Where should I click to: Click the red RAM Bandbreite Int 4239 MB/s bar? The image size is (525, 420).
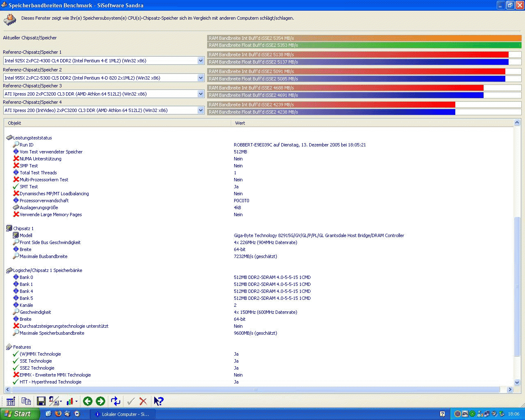[331, 105]
